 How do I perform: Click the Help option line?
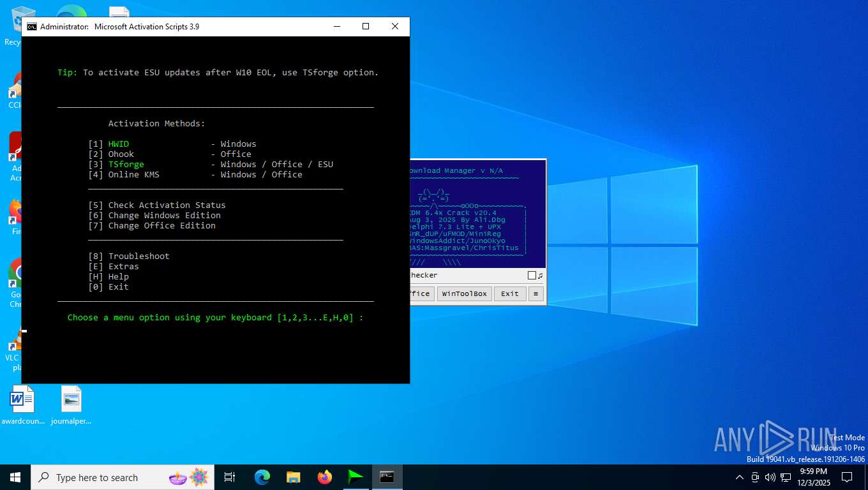click(x=108, y=277)
